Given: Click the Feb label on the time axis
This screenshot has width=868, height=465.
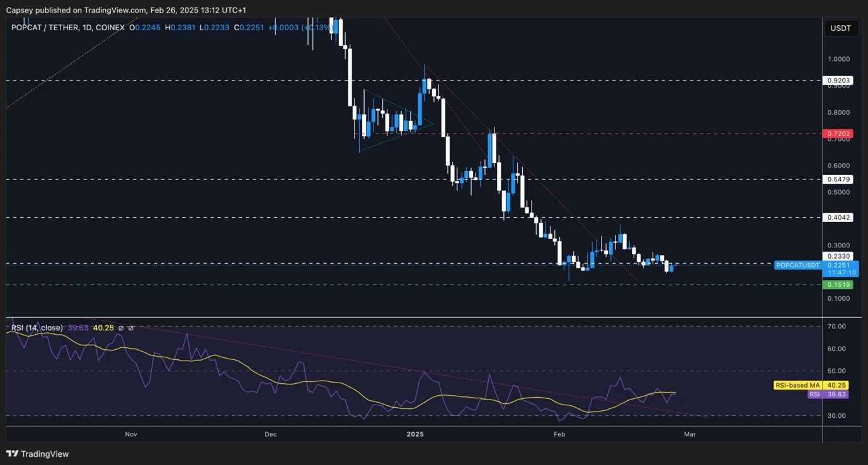Looking at the screenshot, I should click(559, 434).
